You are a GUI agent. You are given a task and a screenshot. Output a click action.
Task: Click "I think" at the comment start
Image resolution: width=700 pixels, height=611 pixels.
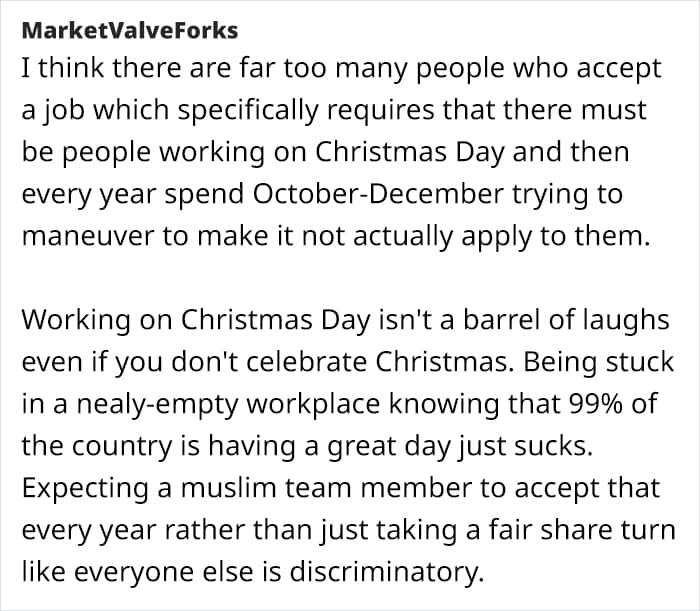click(63, 68)
